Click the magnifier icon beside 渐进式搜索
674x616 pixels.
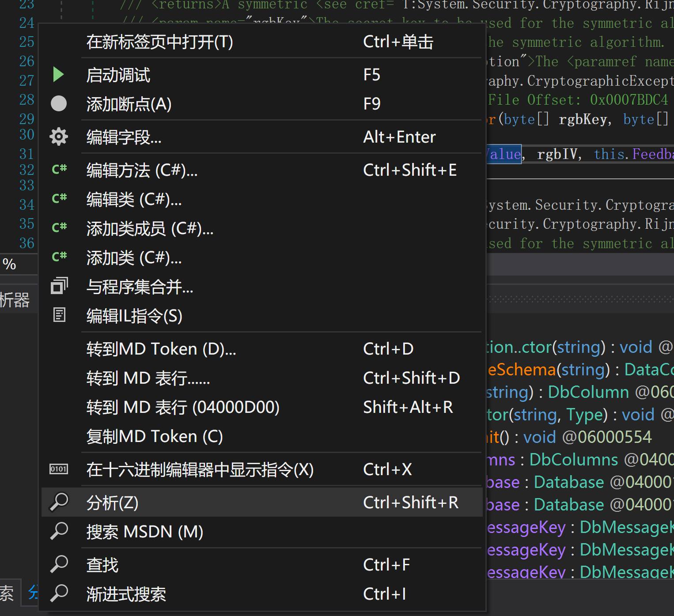click(x=59, y=593)
